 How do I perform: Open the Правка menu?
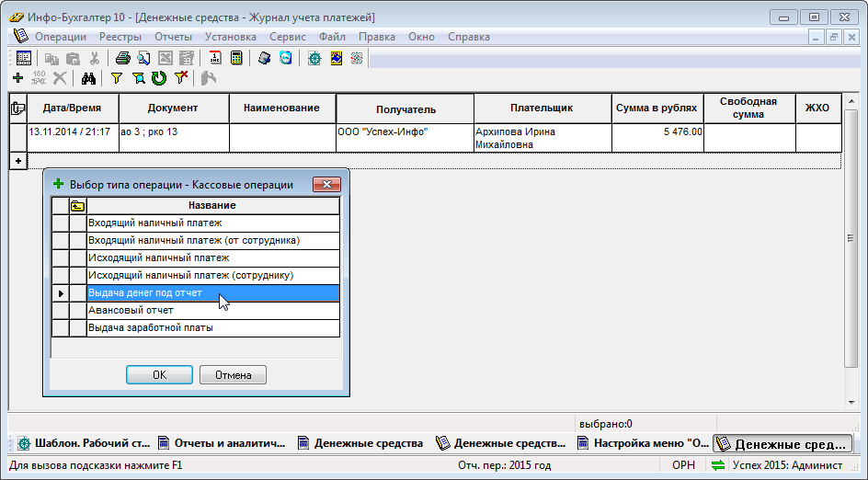[376, 37]
